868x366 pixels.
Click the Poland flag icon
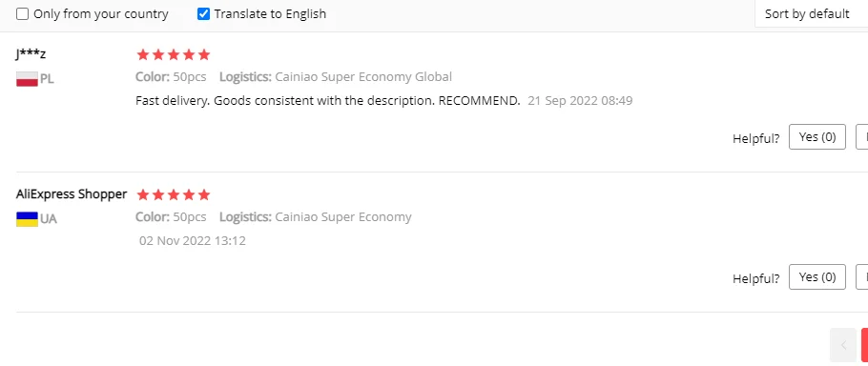click(27, 79)
